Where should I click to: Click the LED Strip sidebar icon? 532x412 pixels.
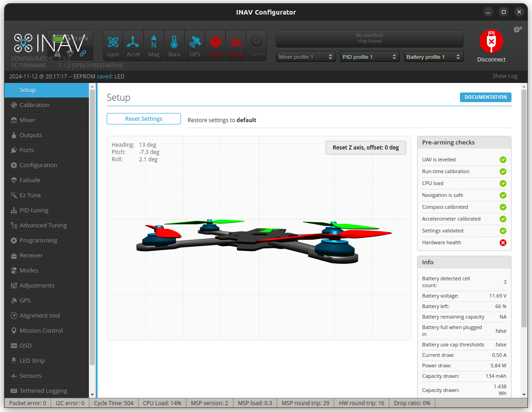[14, 361]
